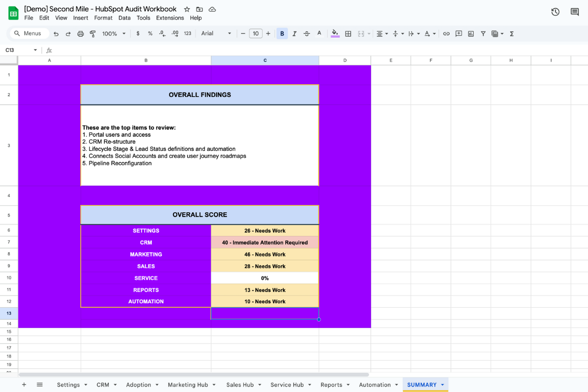Screen dimensions: 588x392
Task: Format as percent
Action: tap(150, 34)
